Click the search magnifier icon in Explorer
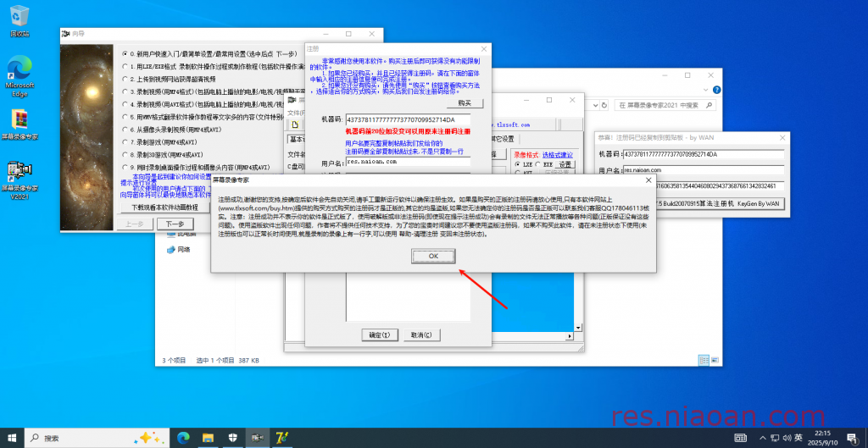Viewport: 868px width, 448px height. [x=709, y=105]
